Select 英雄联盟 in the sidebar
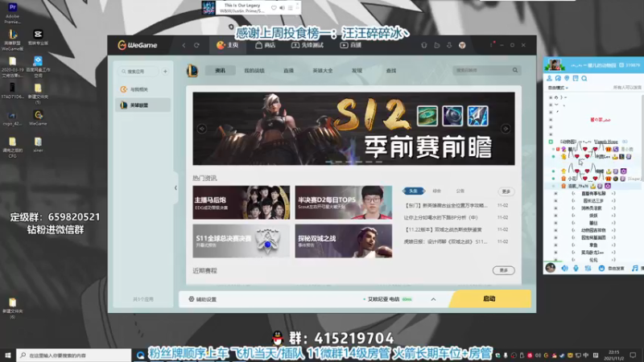644x362 pixels. click(143, 105)
